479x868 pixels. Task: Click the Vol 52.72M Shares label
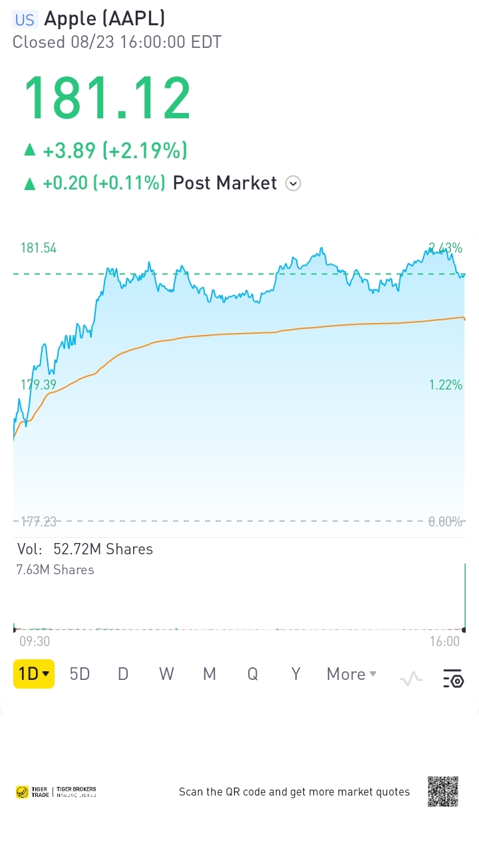[x=84, y=549]
